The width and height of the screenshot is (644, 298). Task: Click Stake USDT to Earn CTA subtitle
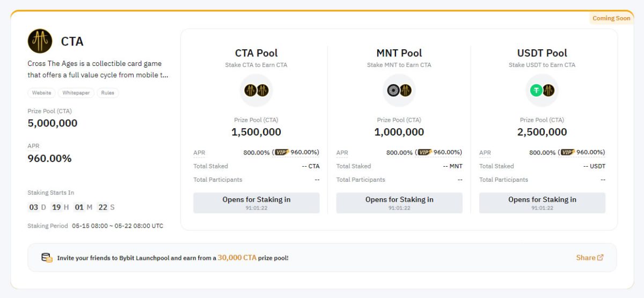click(542, 65)
